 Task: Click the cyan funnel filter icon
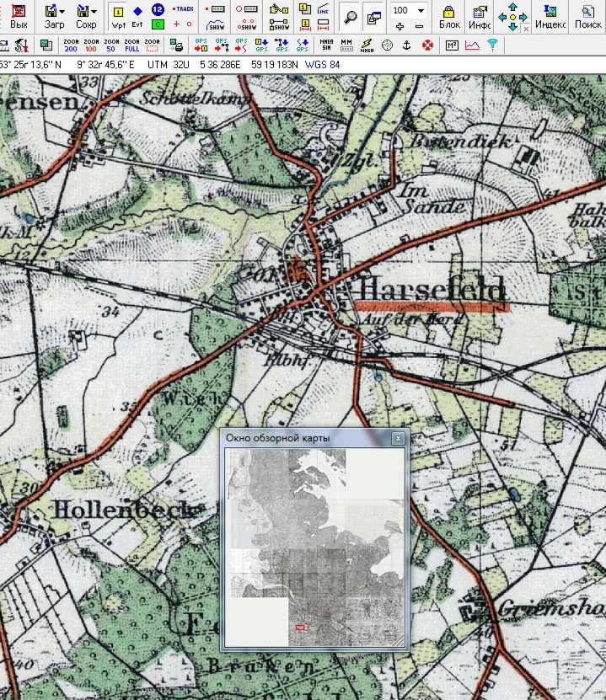(x=492, y=45)
